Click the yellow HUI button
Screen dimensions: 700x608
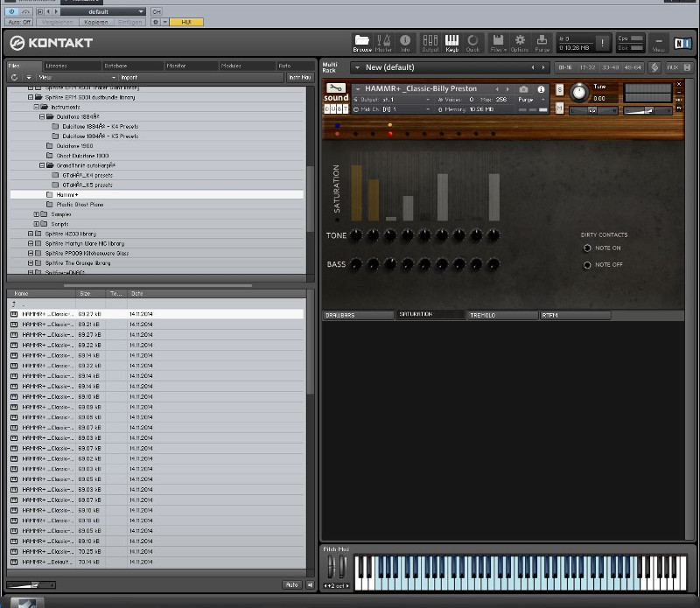pos(186,22)
